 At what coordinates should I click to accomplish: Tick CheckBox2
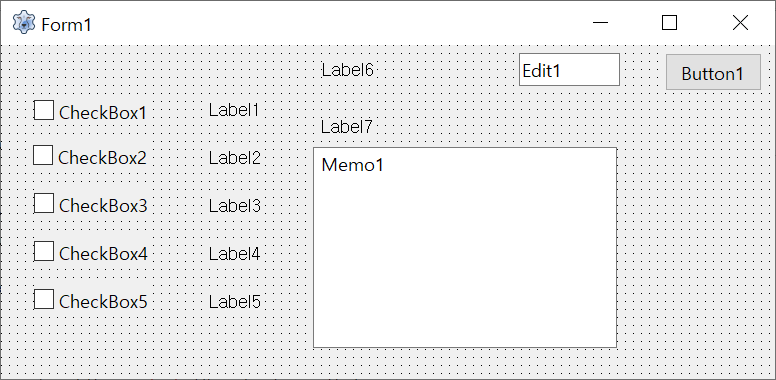[x=43, y=155]
